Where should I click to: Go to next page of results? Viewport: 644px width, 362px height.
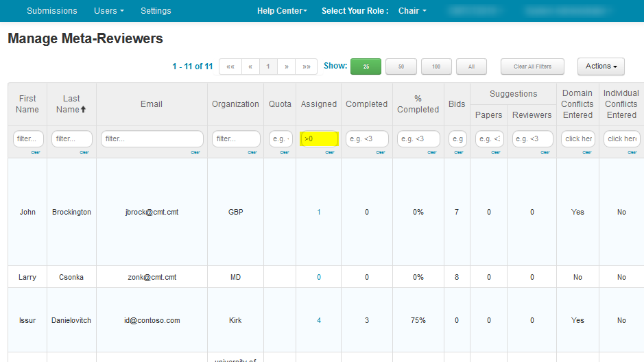pos(286,67)
